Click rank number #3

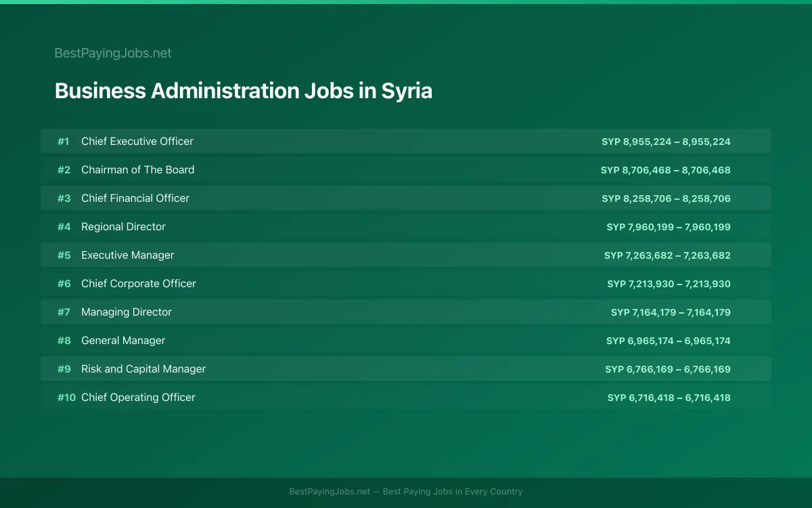click(64, 198)
